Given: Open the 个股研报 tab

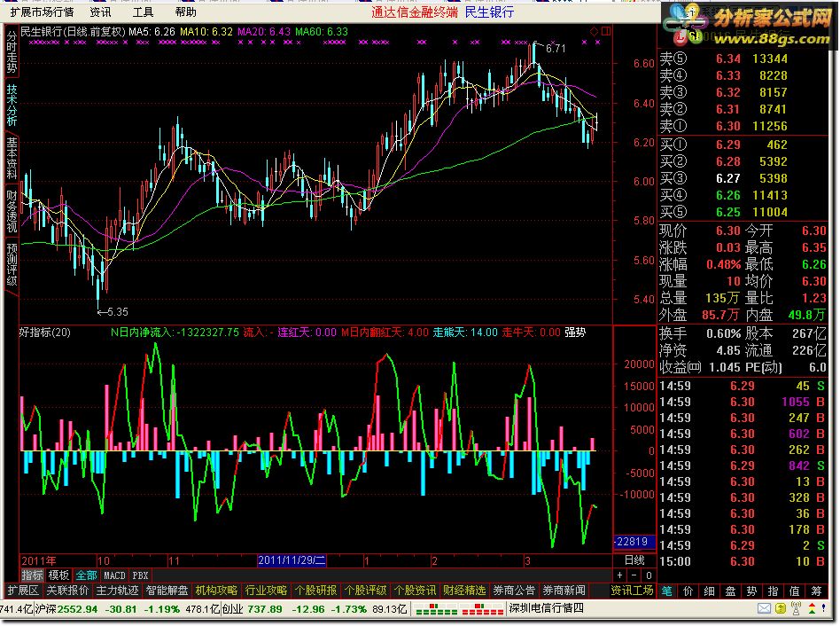Looking at the screenshot, I should [315, 591].
